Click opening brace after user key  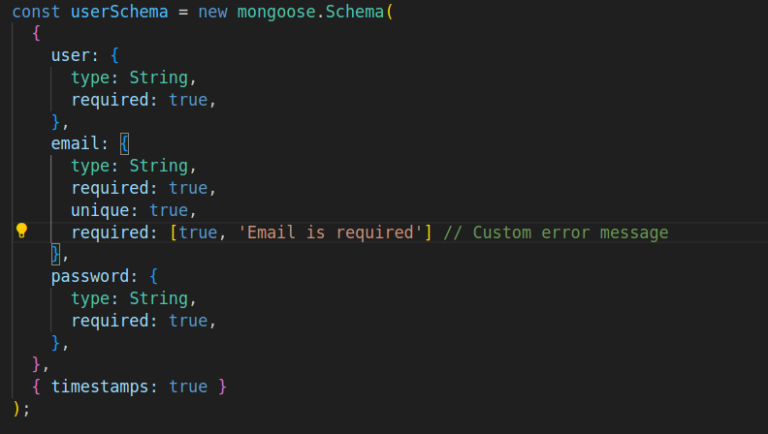click(115, 55)
